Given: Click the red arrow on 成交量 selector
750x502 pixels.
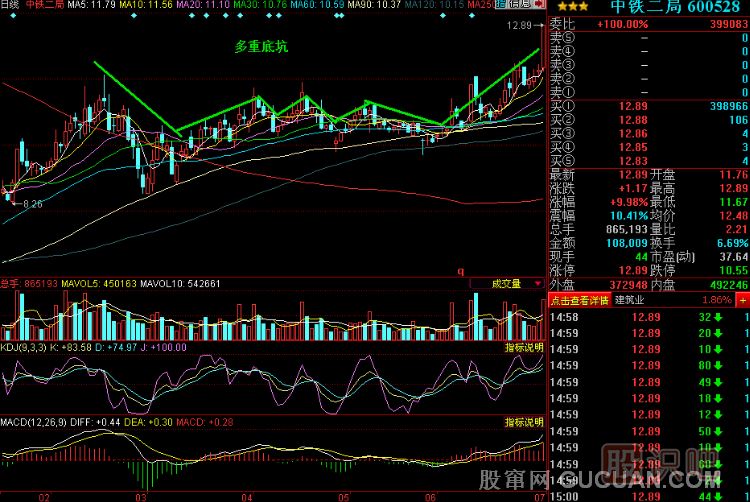Looking at the screenshot, I should pyautogui.click(x=538, y=284).
